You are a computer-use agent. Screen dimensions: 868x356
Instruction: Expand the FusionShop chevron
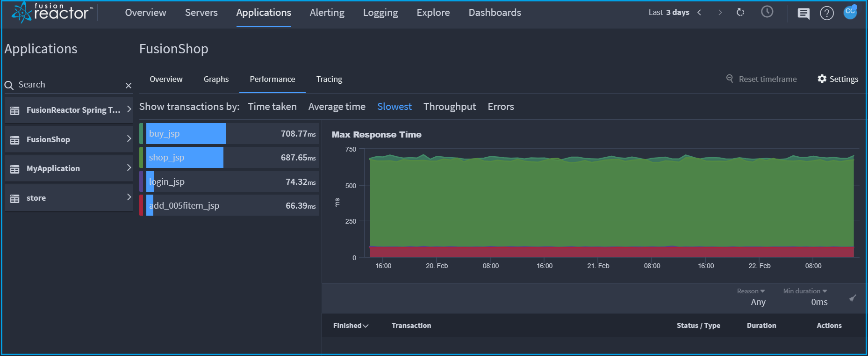pyautogui.click(x=129, y=138)
